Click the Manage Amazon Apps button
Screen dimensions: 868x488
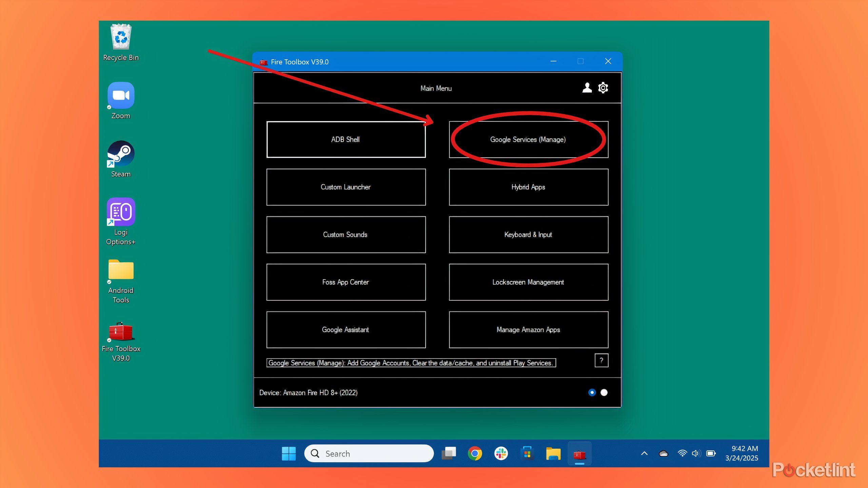(x=528, y=330)
